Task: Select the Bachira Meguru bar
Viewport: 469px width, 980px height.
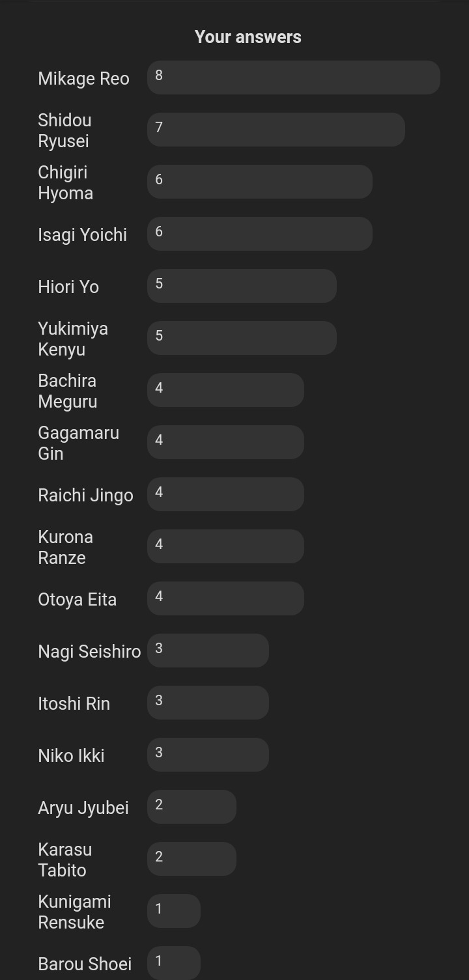Action: [225, 390]
